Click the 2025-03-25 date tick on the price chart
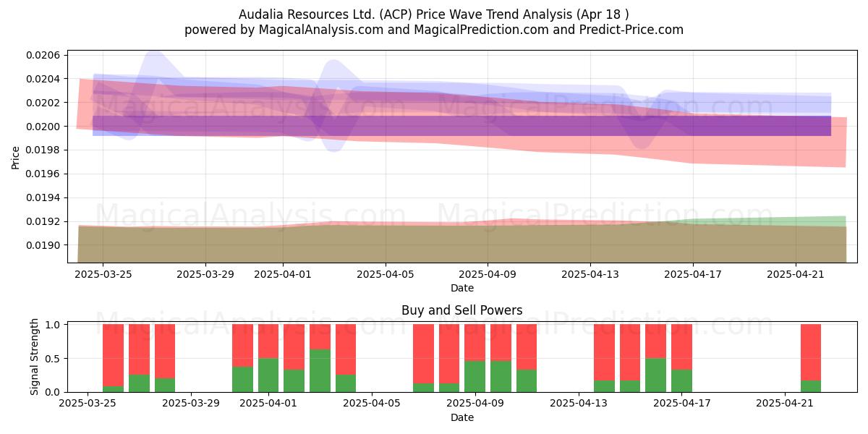 click(103, 274)
